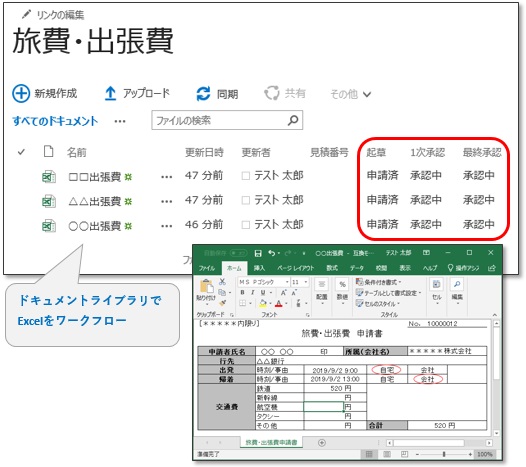Click the Format Painter brush icon
The image size is (526, 467).
coord(222,303)
